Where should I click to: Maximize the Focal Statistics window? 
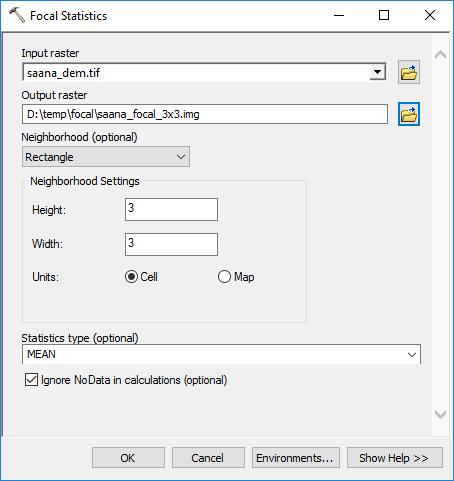tap(384, 15)
